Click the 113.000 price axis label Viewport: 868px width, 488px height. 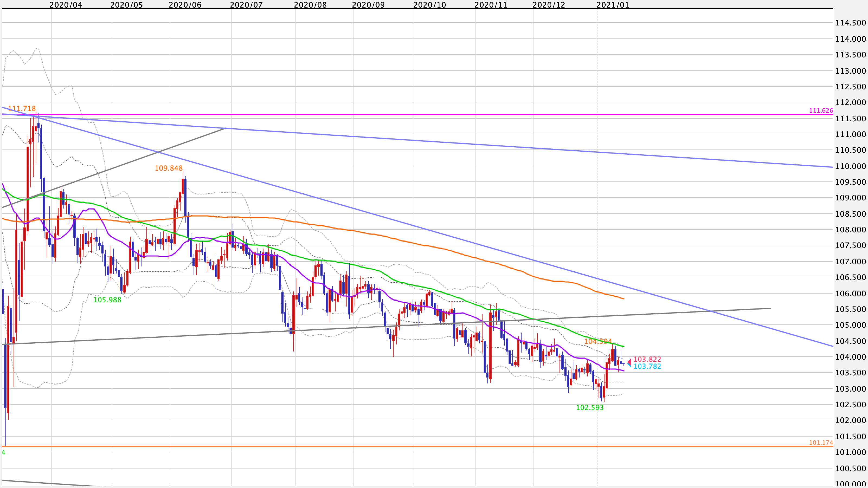click(x=850, y=71)
